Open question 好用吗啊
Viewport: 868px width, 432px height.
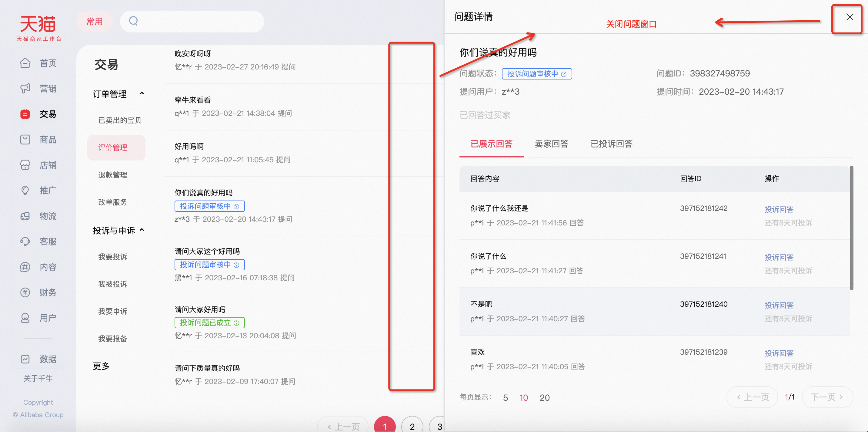pyautogui.click(x=189, y=147)
